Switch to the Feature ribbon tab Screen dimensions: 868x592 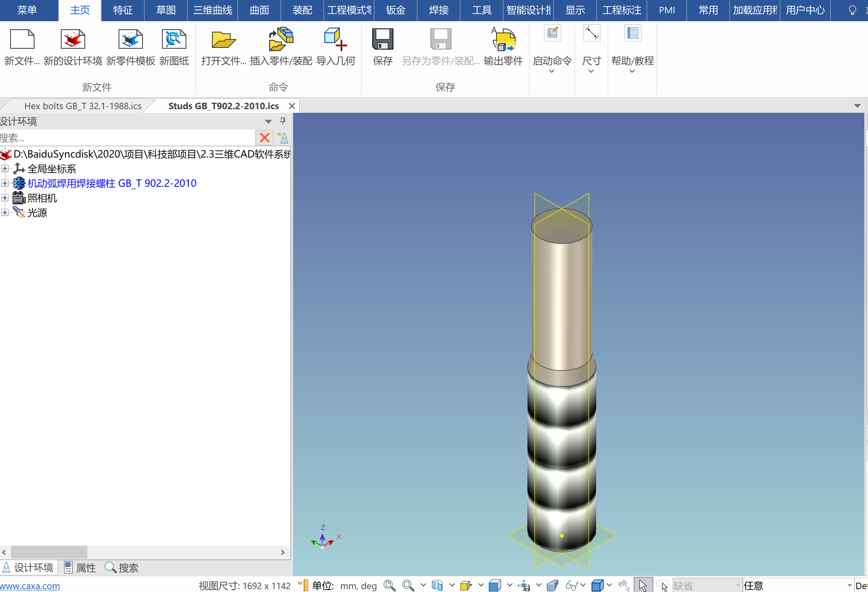tap(123, 10)
